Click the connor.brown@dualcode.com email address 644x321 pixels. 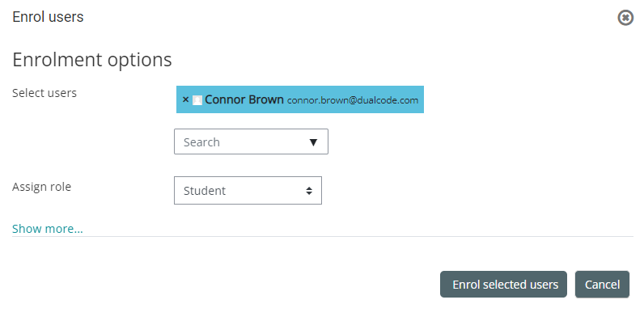pos(353,100)
